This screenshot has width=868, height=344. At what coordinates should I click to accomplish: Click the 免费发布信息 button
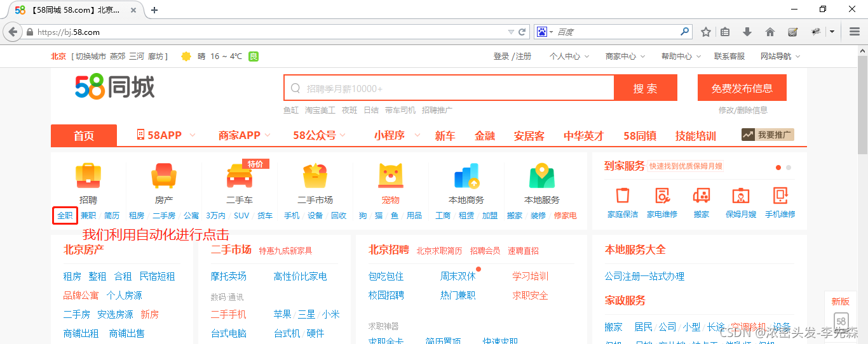742,88
